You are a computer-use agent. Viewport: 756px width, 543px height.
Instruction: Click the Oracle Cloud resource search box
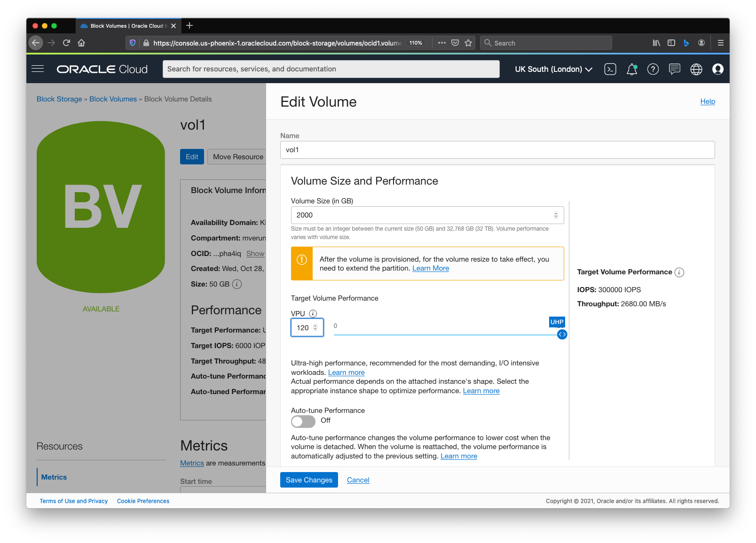click(x=331, y=69)
